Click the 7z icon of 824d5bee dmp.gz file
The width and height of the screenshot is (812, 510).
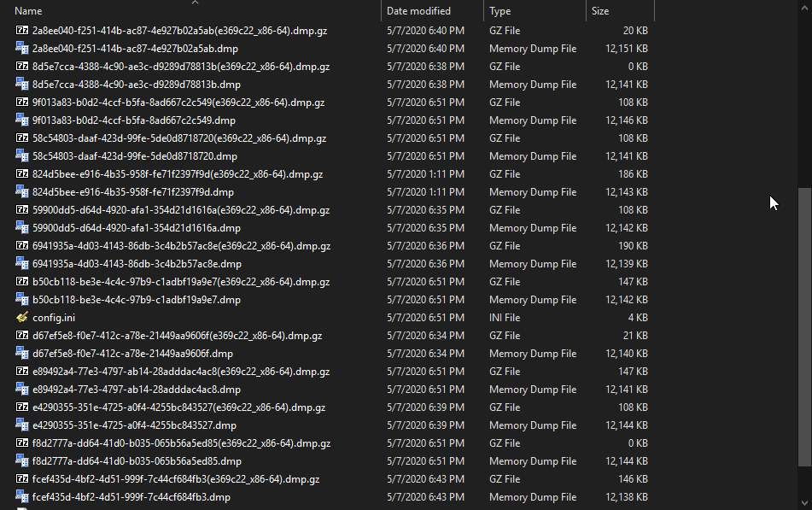point(21,173)
